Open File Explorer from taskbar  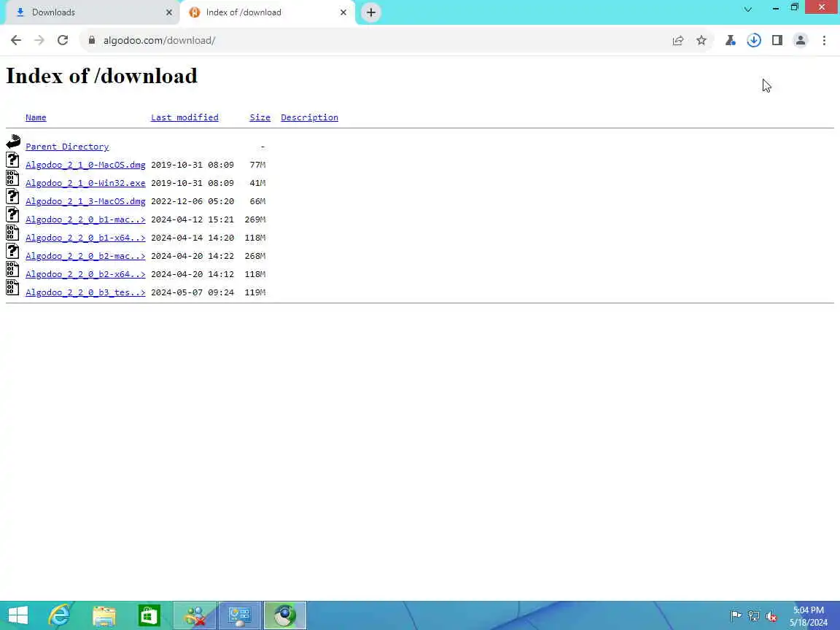[104, 615]
